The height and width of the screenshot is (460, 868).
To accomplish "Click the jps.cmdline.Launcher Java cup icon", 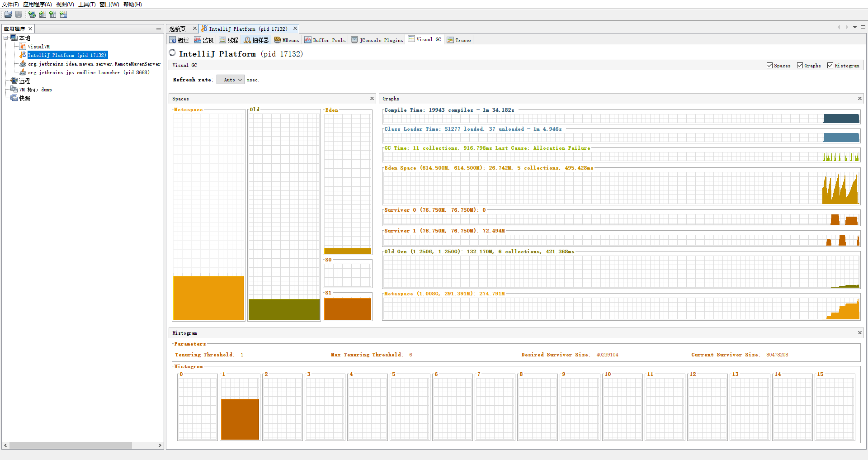I will coord(23,72).
